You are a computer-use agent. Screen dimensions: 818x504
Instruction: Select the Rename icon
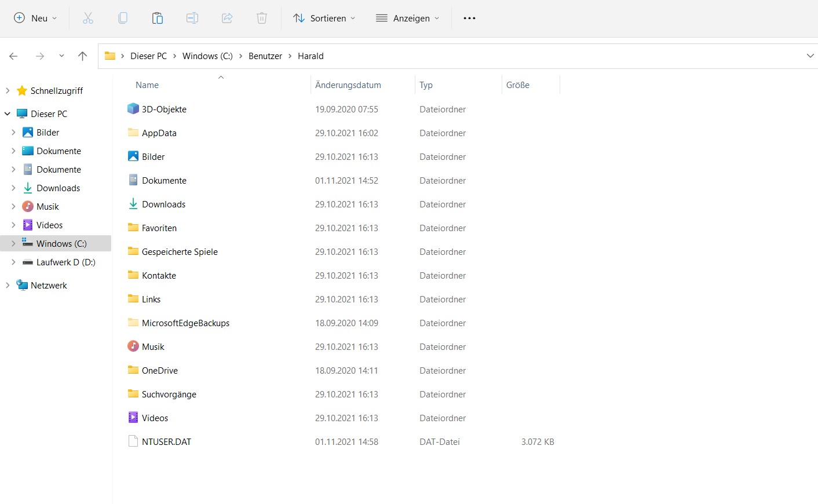click(192, 18)
